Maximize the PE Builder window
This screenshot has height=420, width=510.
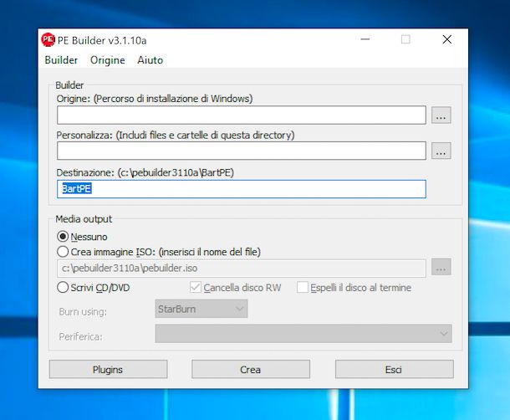[x=405, y=39]
